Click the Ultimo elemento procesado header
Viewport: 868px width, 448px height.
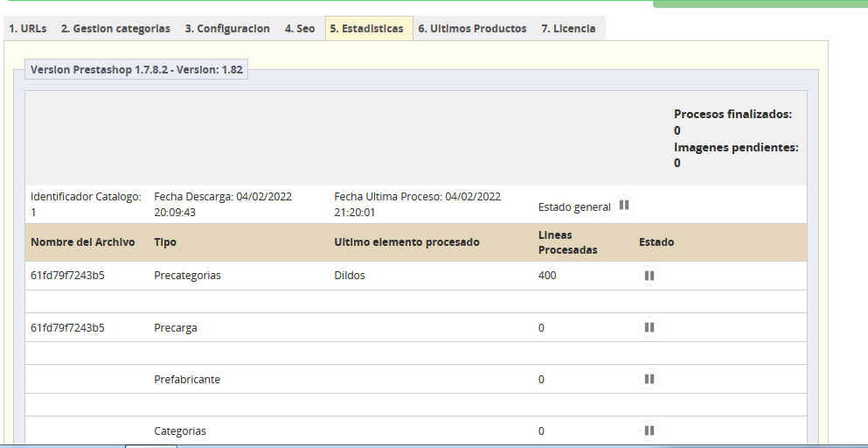406,242
